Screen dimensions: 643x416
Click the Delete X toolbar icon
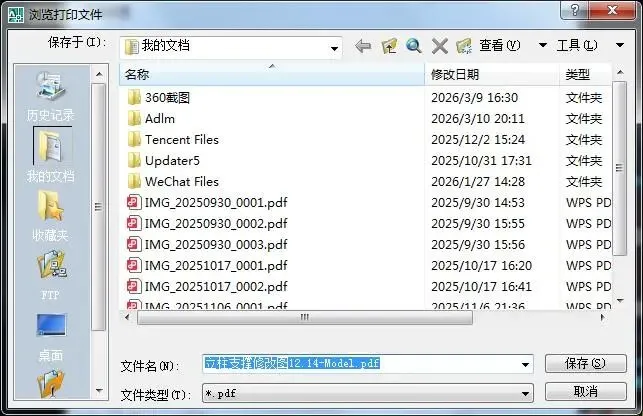440,46
